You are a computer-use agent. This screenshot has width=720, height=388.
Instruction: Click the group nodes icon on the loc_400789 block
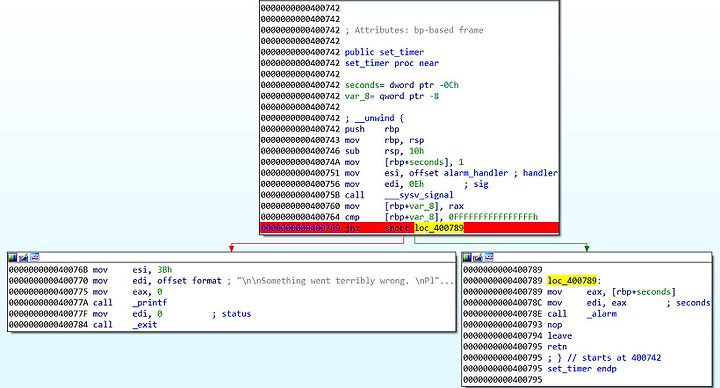(489, 258)
